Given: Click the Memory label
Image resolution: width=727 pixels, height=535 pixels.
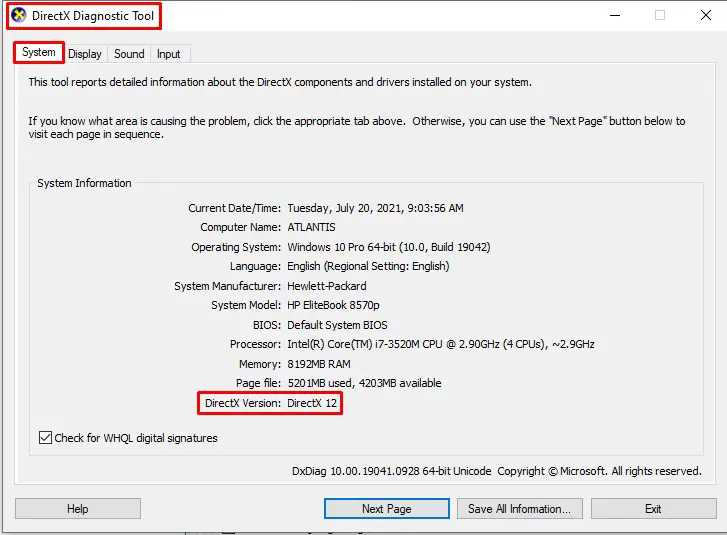Looking at the screenshot, I should coord(260,364).
